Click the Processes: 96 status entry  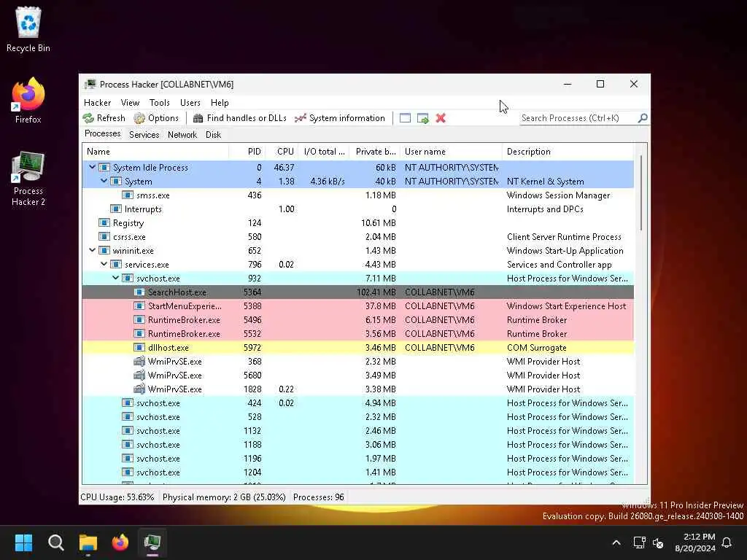318,497
